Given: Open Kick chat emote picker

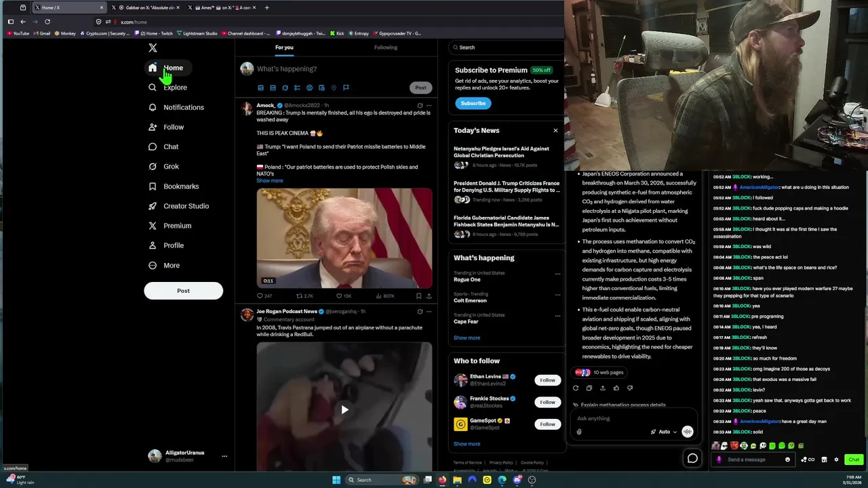Looking at the screenshot, I should (787, 460).
